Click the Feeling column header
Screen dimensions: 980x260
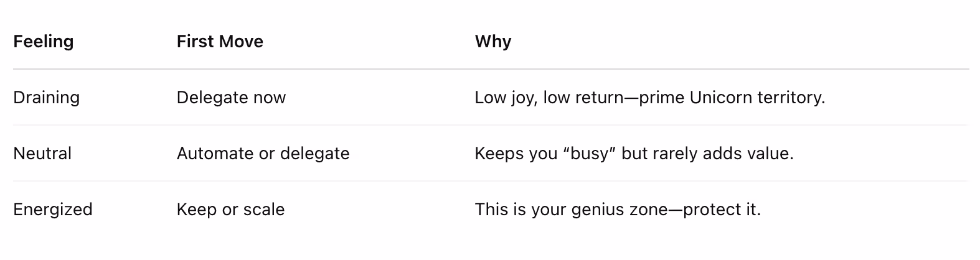[44, 42]
